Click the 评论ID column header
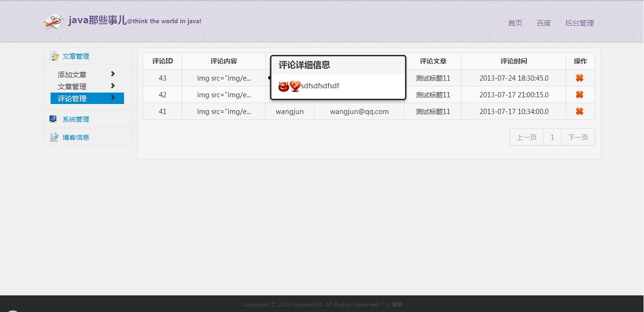Screen dimensions: 644x312 pyautogui.click(x=163, y=61)
